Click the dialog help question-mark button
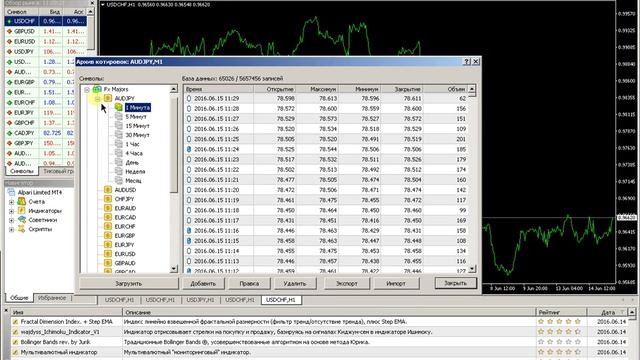 467,62
